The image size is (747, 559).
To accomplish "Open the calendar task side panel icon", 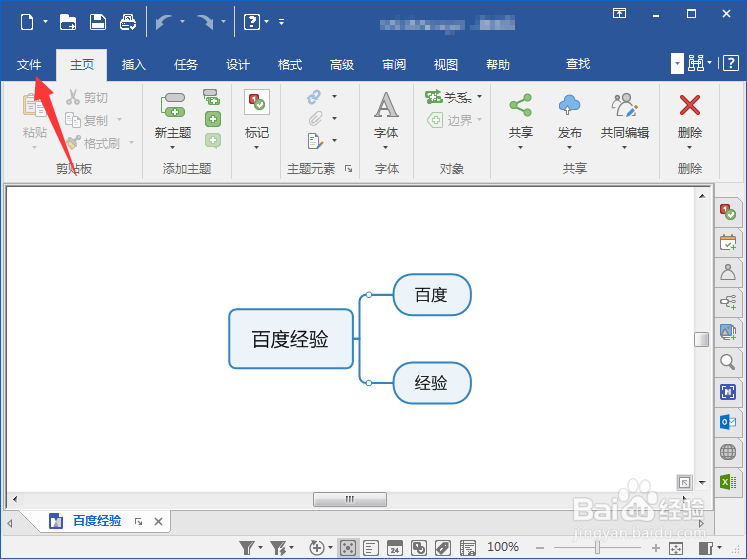I will pos(727,242).
